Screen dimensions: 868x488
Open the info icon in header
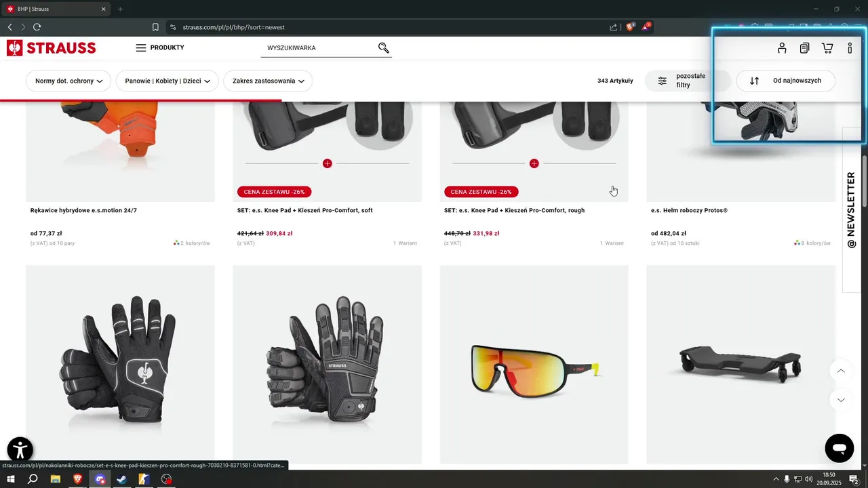[x=850, y=48]
